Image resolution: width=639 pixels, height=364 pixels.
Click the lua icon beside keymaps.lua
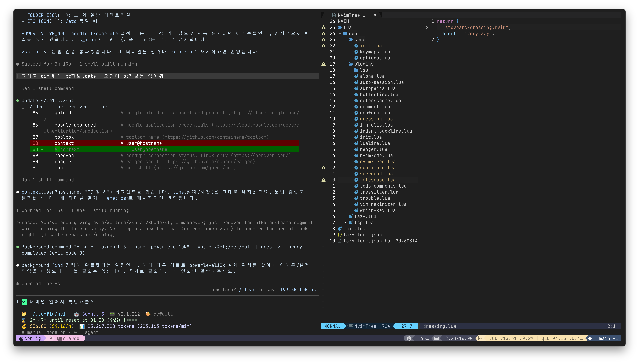[356, 52]
